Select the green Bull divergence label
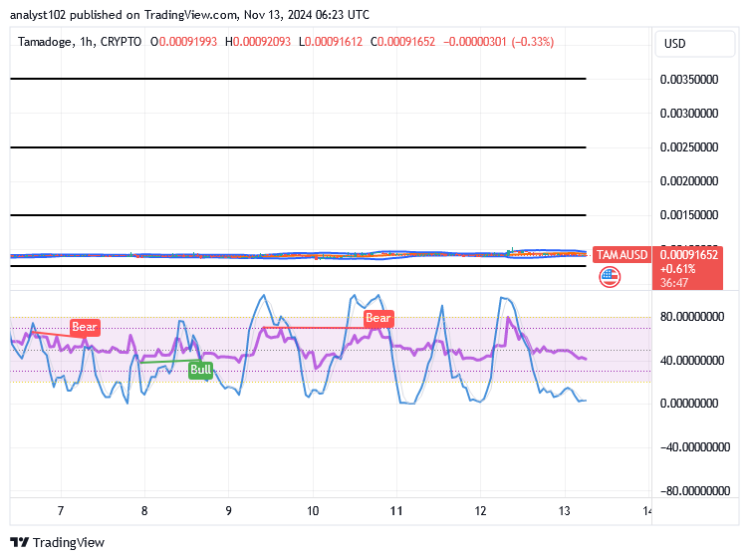Viewport: 749px width, 560px height. point(200,370)
